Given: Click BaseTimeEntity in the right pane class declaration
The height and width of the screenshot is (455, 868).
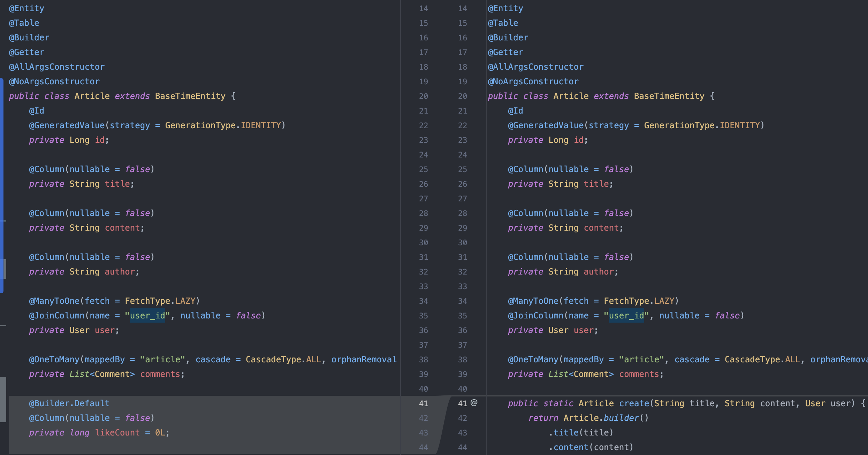Looking at the screenshot, I should pos(669,96).
